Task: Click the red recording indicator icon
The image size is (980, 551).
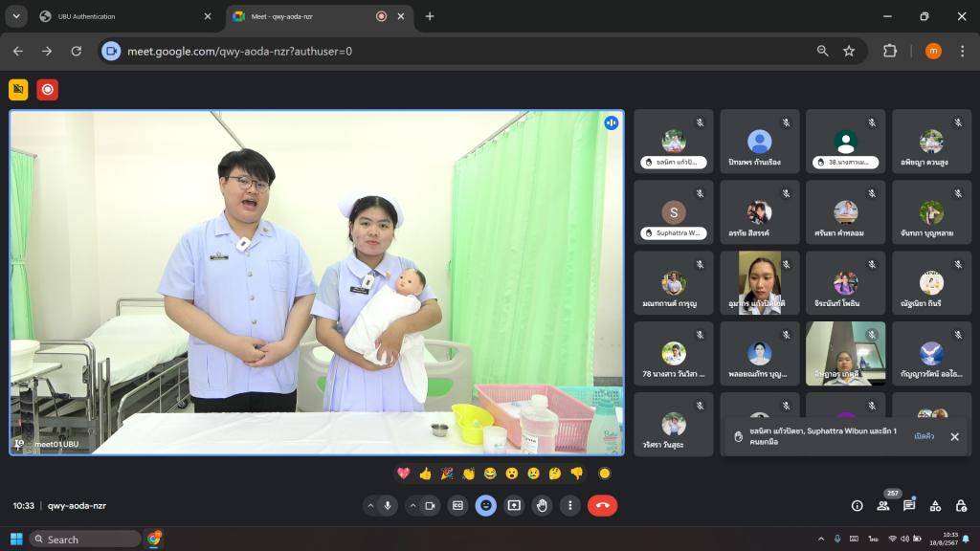Action: (47, 90)
